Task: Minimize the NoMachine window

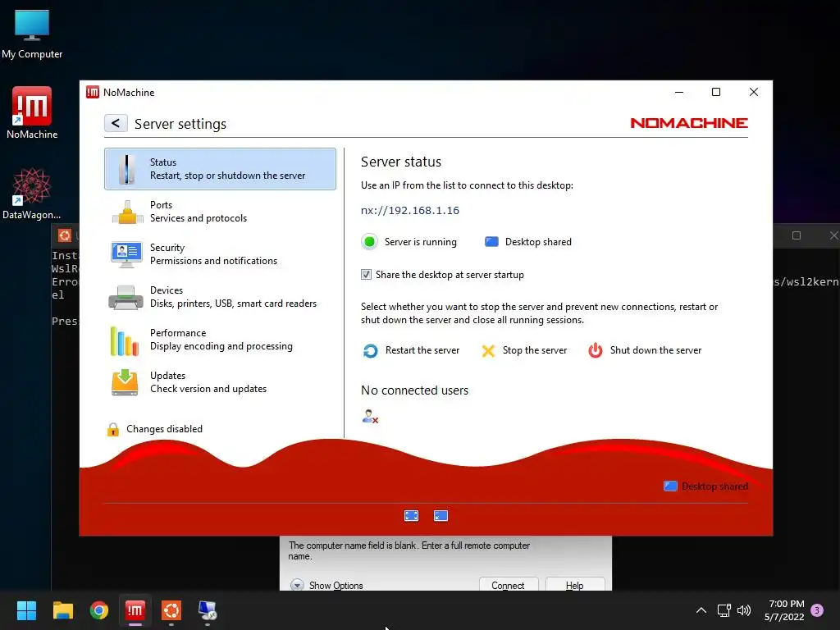Action: [x=679, y=92]
